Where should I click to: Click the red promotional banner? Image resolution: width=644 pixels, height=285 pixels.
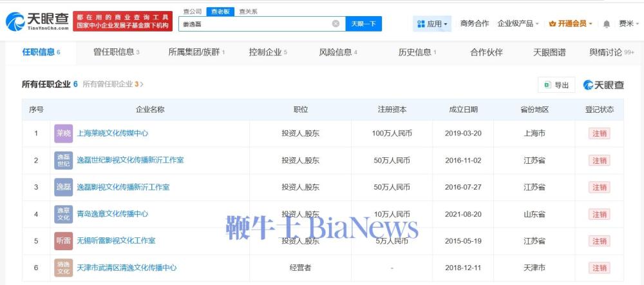tap(123, 21)
